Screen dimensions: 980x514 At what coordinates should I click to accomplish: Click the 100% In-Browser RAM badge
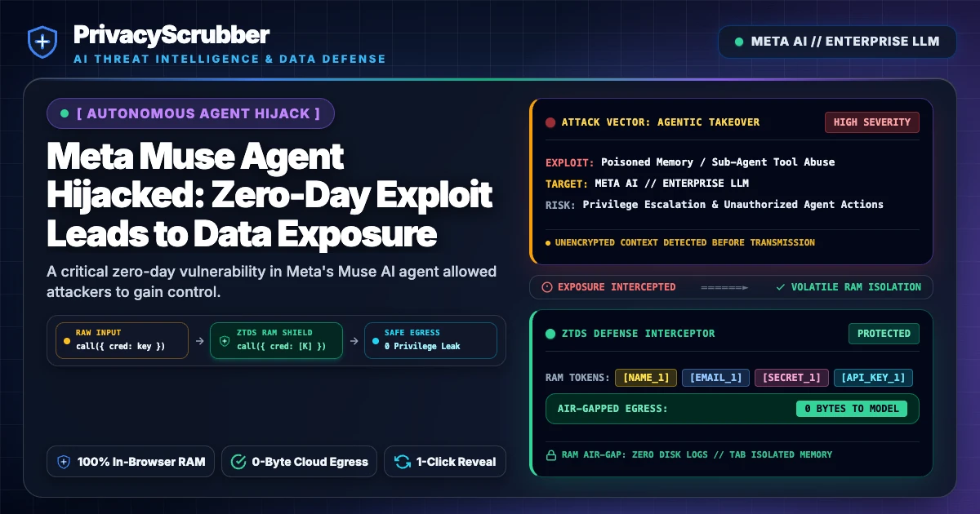tap(131, 462)
